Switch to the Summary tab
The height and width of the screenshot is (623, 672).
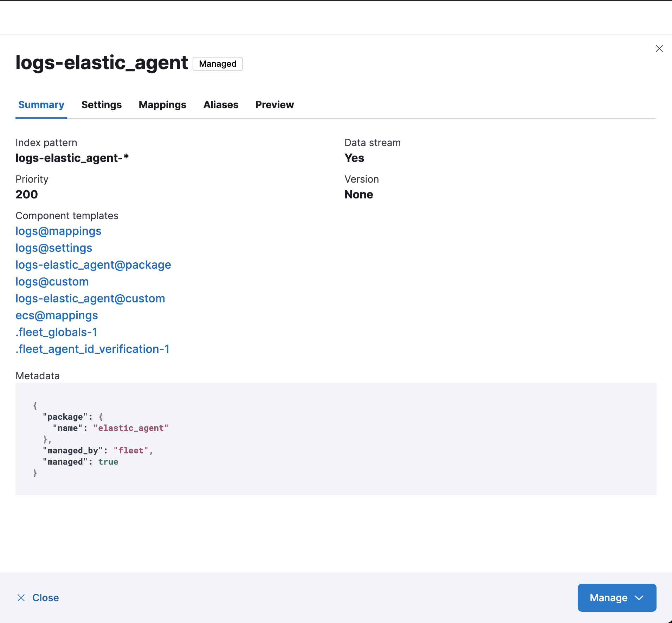point(41,105)
